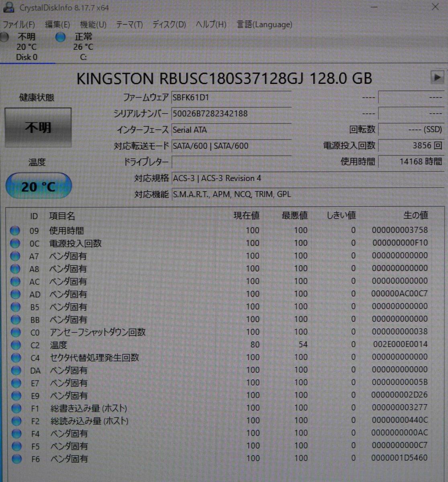Click the supported features field S.M.A.R.T.
This screenshot has height=482, width=448.
click(x=307, y=194)
